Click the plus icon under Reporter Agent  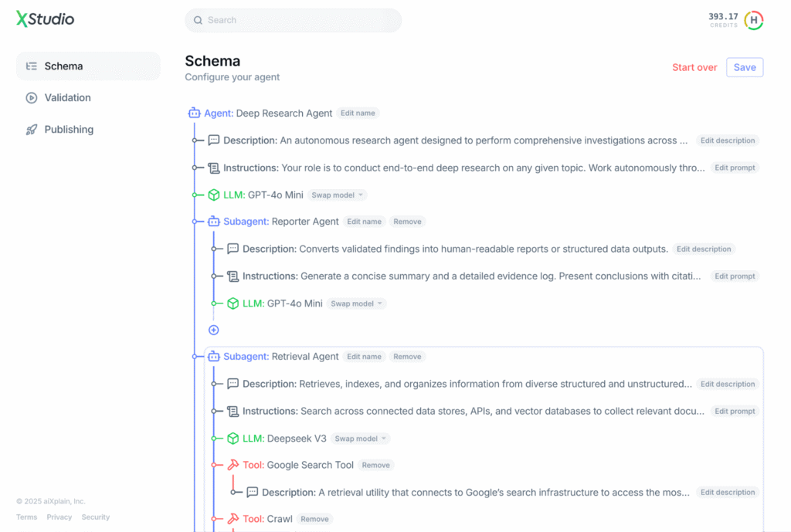click(214, 330)
